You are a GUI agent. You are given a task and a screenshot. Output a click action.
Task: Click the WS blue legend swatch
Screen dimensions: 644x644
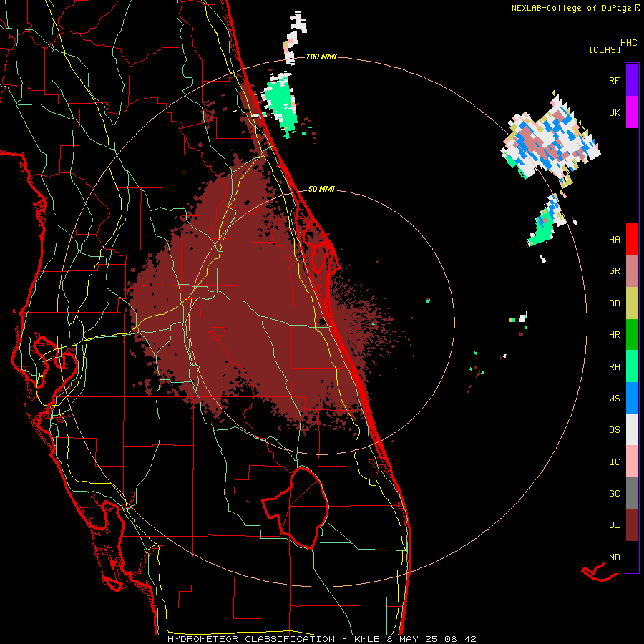[x=632, y=398]
